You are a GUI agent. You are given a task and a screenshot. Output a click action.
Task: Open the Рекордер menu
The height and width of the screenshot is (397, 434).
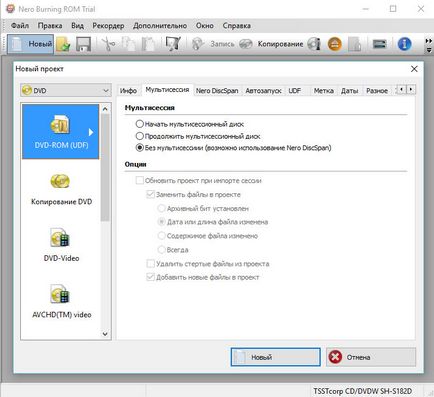click(x=108, y=26)
